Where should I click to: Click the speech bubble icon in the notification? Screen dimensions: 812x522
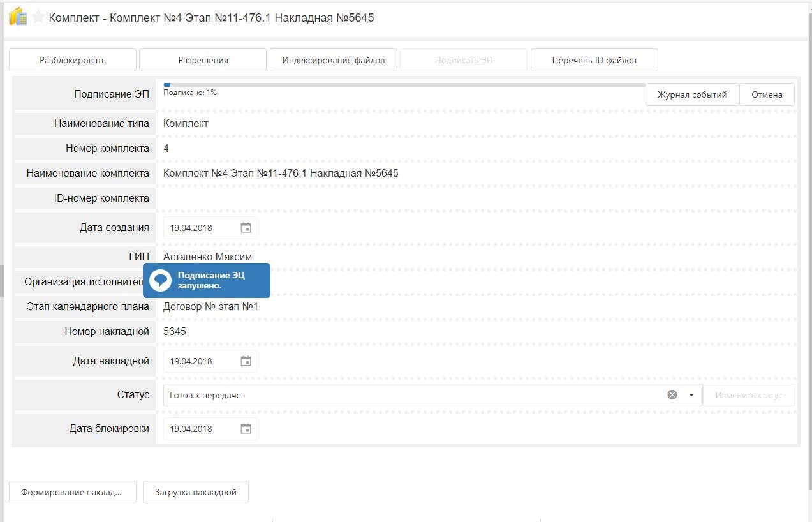point(159,280)
